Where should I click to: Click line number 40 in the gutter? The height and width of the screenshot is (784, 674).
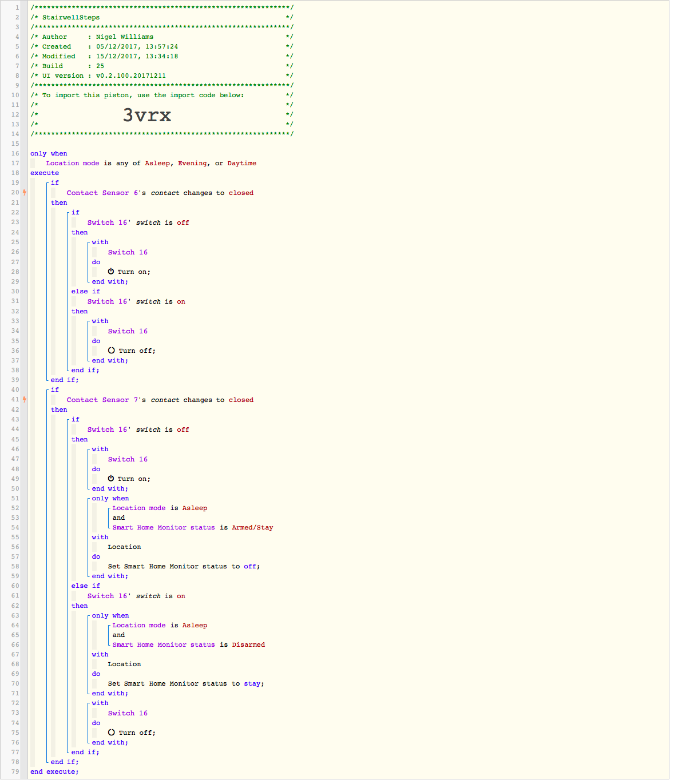(15, 389)
